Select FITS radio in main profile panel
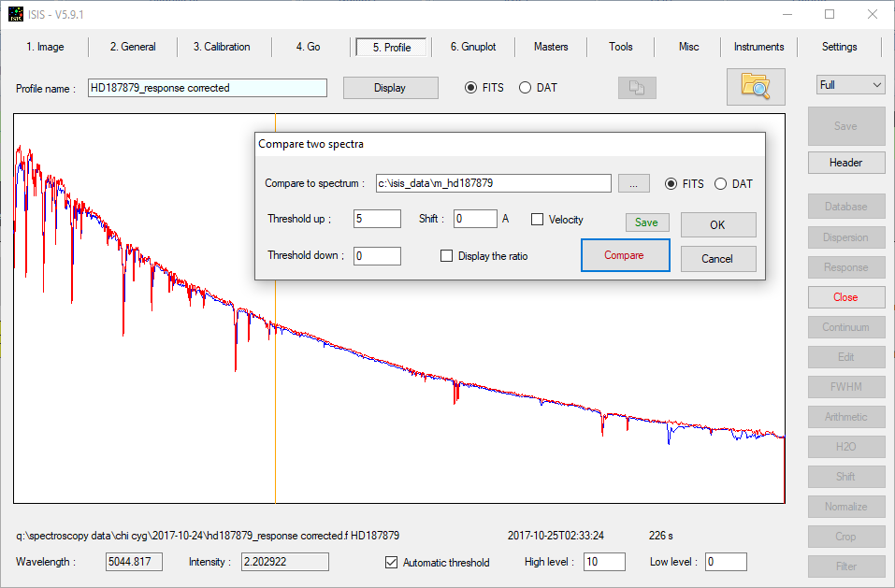Viewport: 895px width, 588px height. [471, 88]
